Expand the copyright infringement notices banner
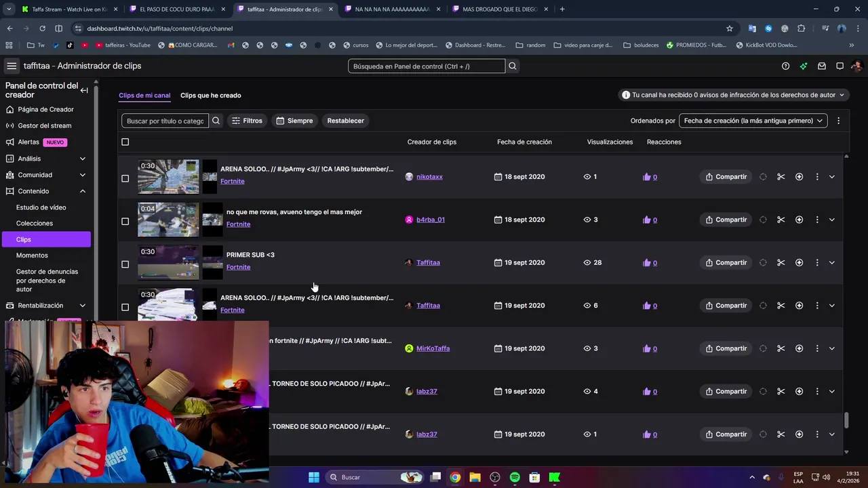The image size is (868, 488). point(733,95)
